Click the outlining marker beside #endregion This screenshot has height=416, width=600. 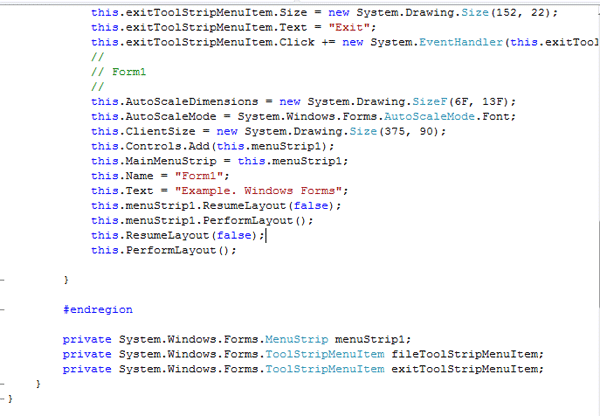click(5, 310)
